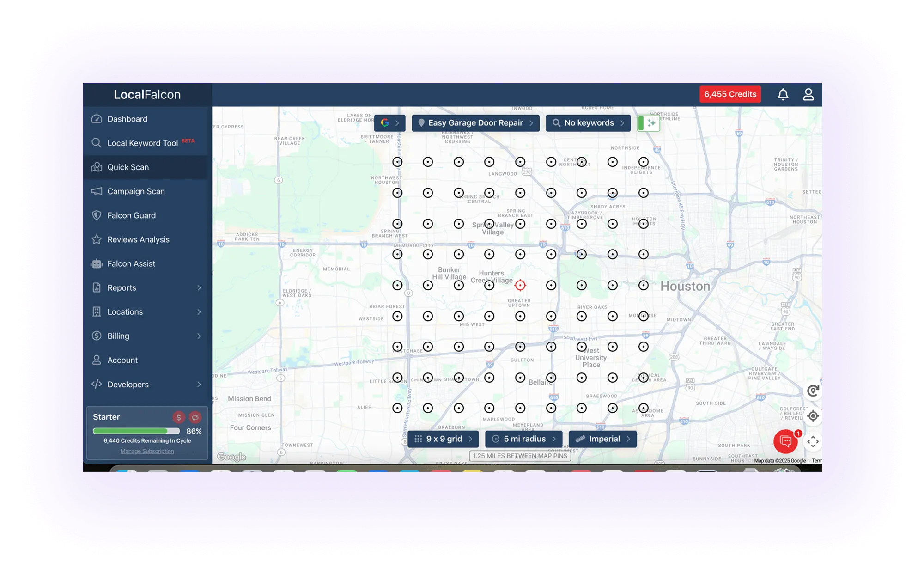924x574 pixels.
Task: Click the Manage Subscription link
Action: [146, 451]
